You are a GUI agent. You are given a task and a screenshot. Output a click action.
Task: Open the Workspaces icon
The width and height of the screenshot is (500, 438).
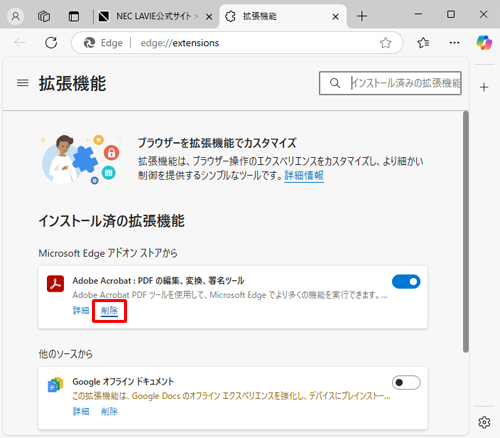click(x=44, y=16)
